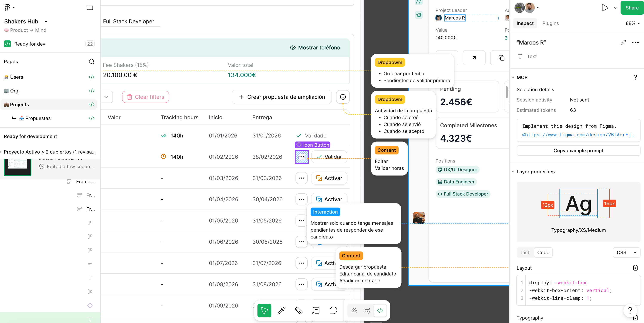The height and width of the screenshot is (323, 644).
Task: Click the Ready for dev green icon
Action: point(7,44)
